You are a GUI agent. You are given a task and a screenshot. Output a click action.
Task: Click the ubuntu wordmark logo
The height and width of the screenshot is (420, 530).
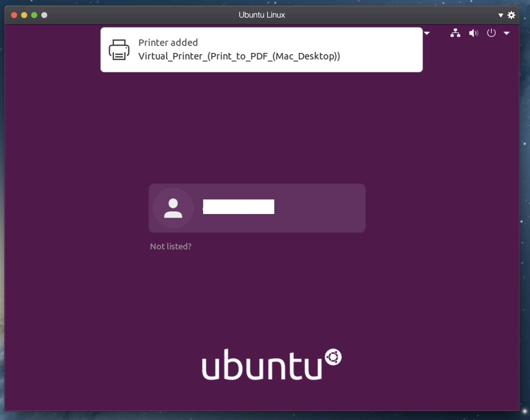(261, 366)
